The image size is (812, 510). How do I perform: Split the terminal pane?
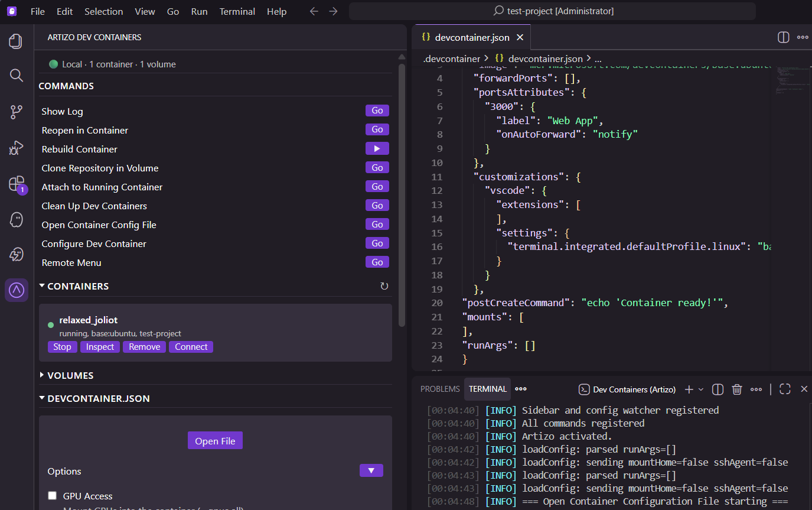tap(718, 389)
